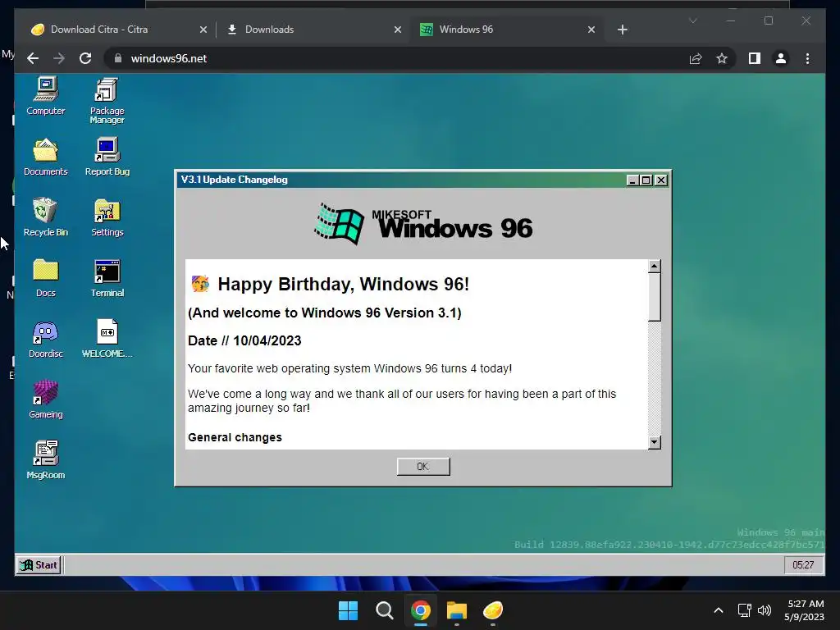Open network settings from system tray
Viewport: 840px width, 630px height.
(744, 610)
